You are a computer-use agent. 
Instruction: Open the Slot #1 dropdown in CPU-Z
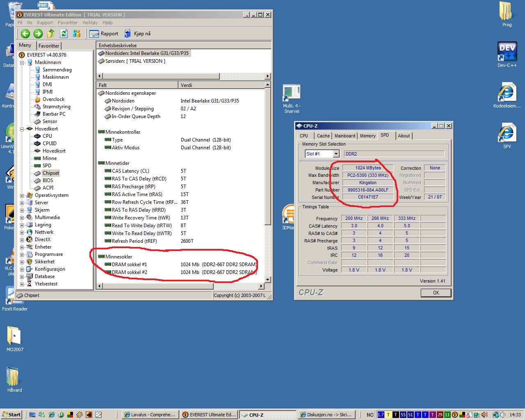(x=336, y=154)
